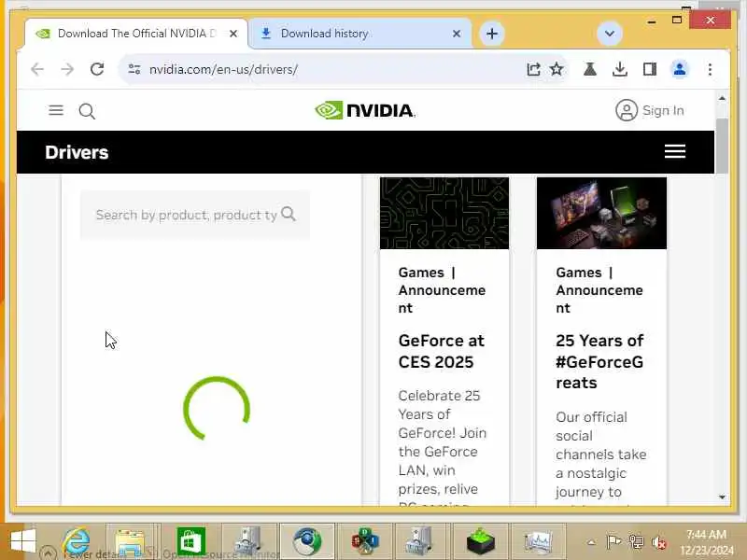Open the GeForce at CES 2025 thumbnail image

coord(444,214)
